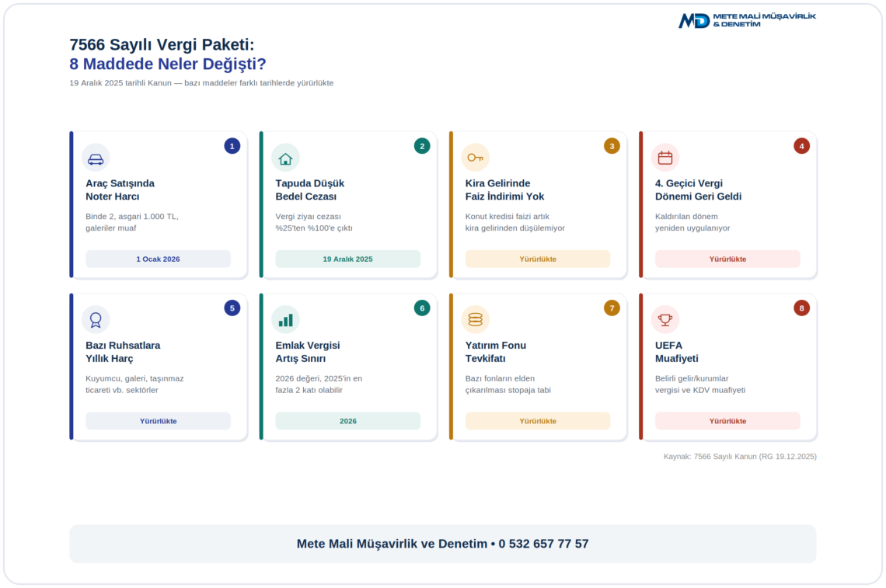Click the footer contact bar with phone number
Viewport: 886px width, 588px height.
pyautogui.click(x=443, y=544)
